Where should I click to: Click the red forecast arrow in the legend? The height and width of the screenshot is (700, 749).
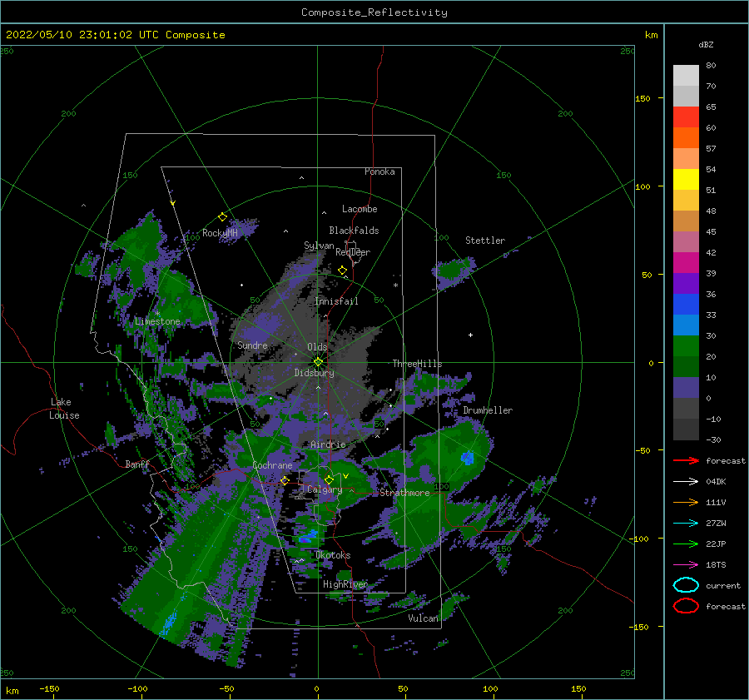686,460
